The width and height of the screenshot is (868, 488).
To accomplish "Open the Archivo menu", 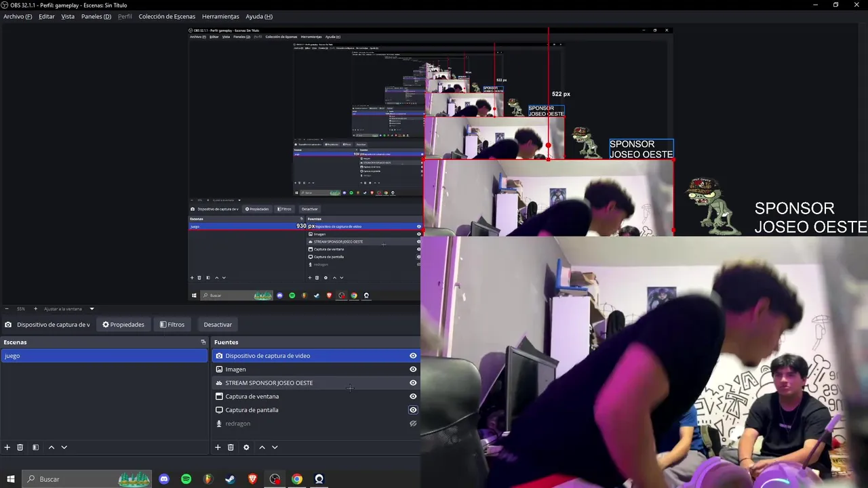I will [x=18, y=16].
